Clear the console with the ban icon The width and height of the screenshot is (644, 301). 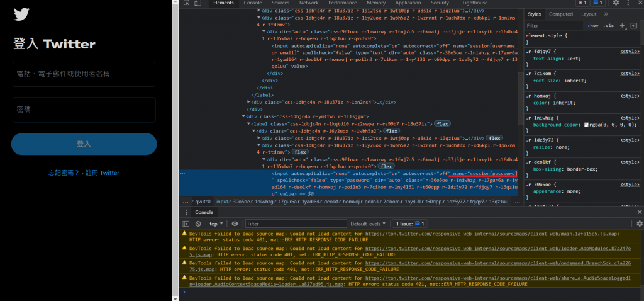pyautogui.click(x=198, y=224)
